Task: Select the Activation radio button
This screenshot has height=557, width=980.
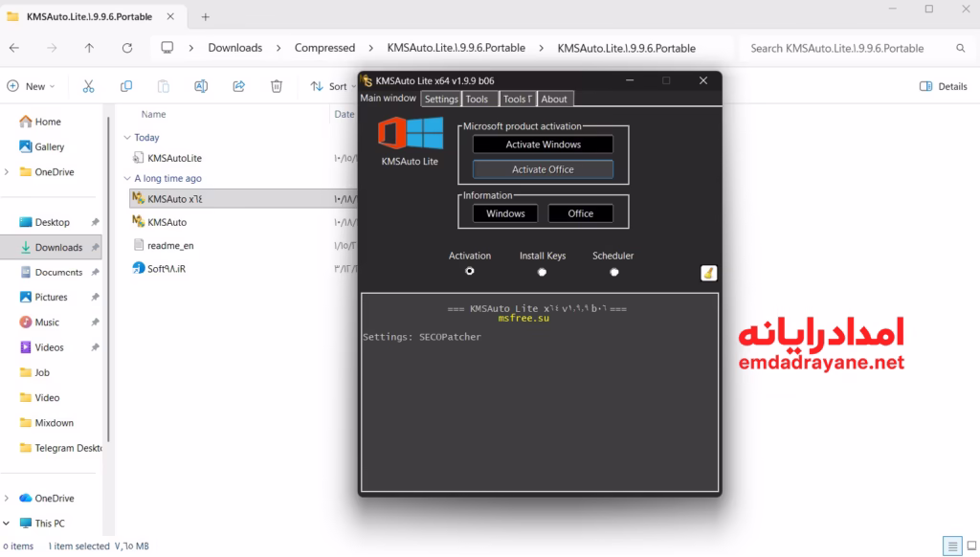Action: click(x=469, y=272)
